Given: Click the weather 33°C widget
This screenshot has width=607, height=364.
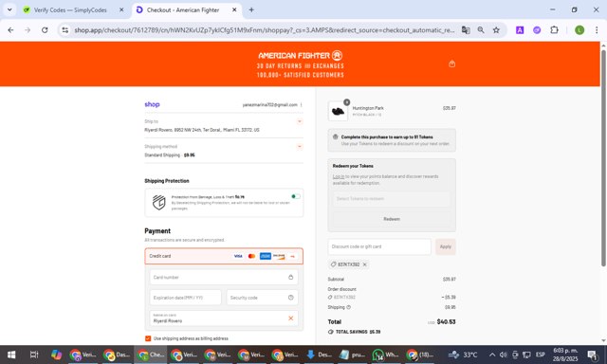Looking at the screenshot, I should click(464, 355).
